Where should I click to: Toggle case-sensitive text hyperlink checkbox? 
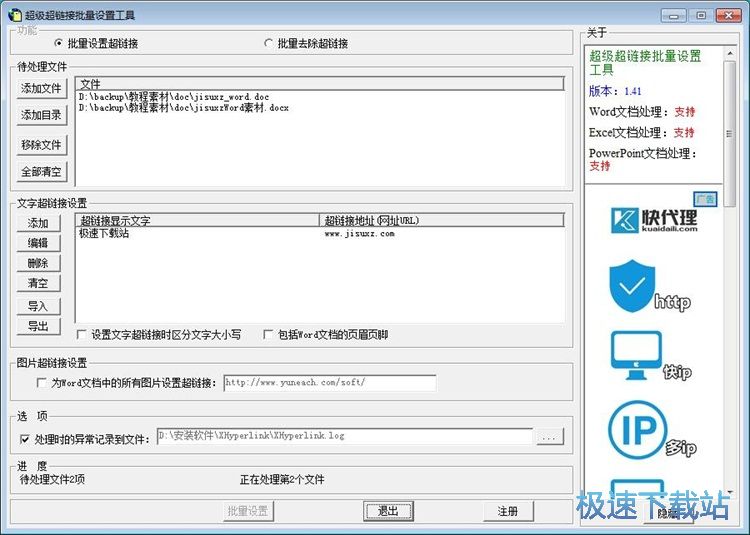tap(82, 335)
